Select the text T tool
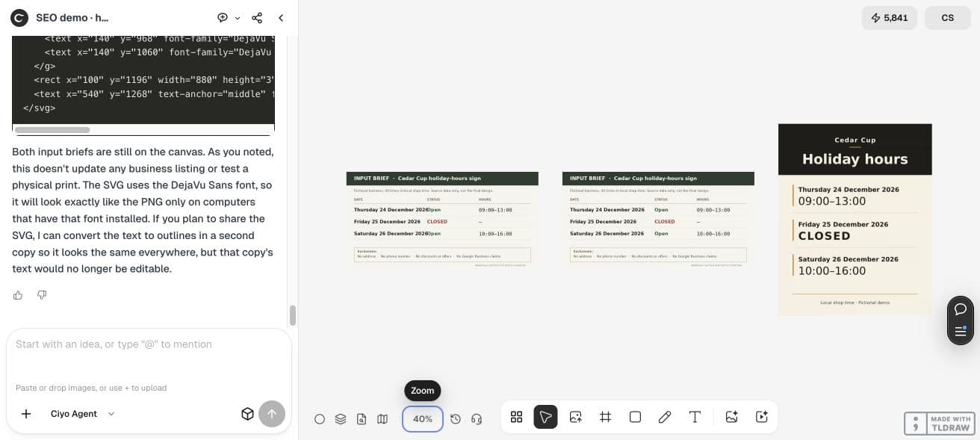 tap(695, 417)
